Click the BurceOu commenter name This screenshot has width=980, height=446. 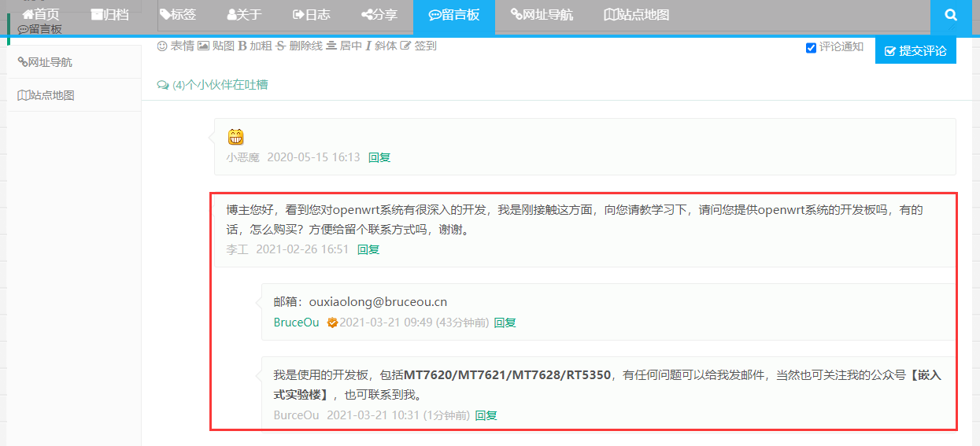click(x=297, y=415)
